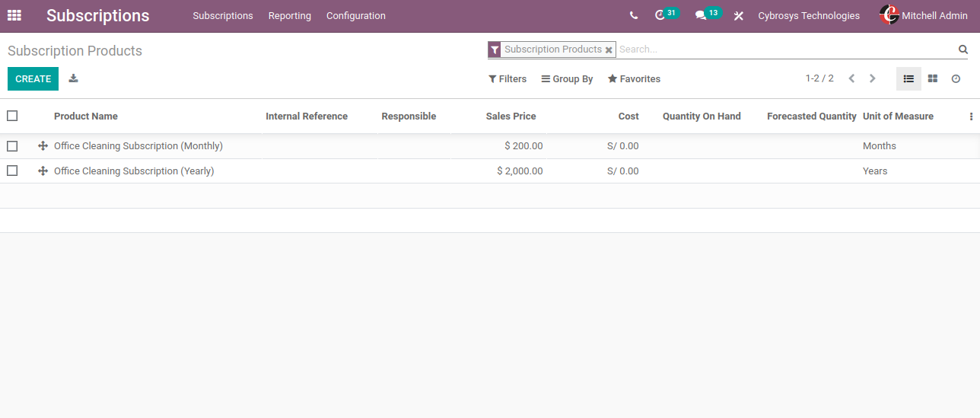Open Office Cleaning Subscription (Yearly) record
This screenshot has height=418, width=980.
[134, 171]
